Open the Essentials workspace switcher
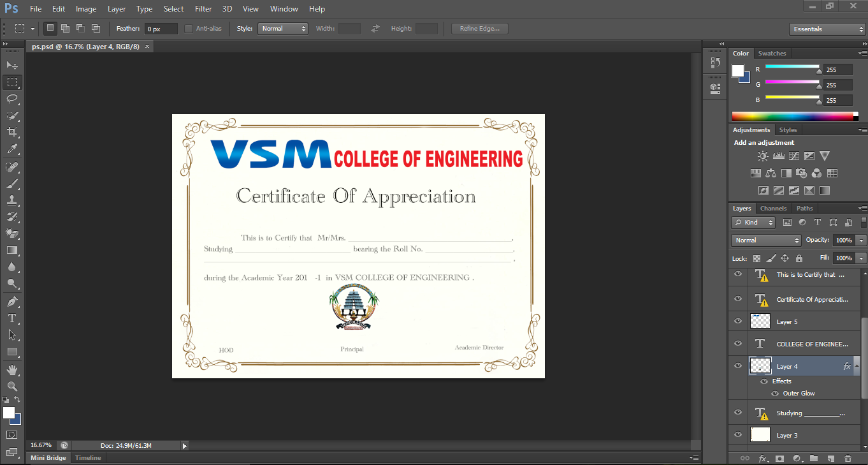The width and height of the screenshot is (868, 465). click(x=827, y=29)
